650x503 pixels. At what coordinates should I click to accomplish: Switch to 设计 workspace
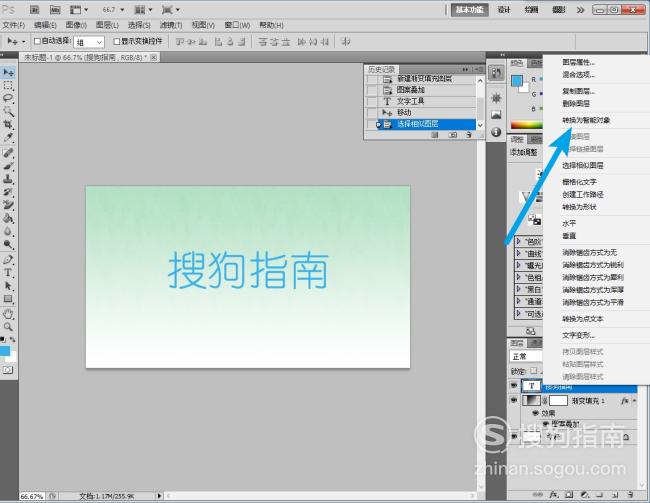tap(504, 10)
